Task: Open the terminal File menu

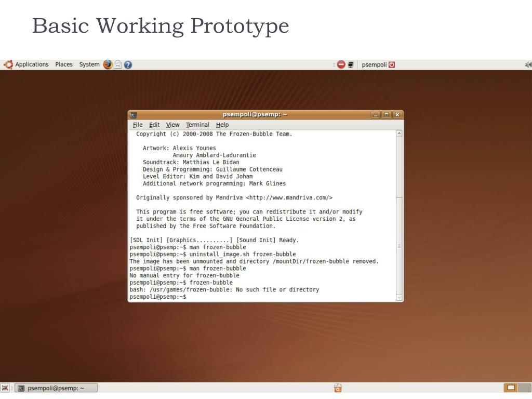Action: click(137, 125)
